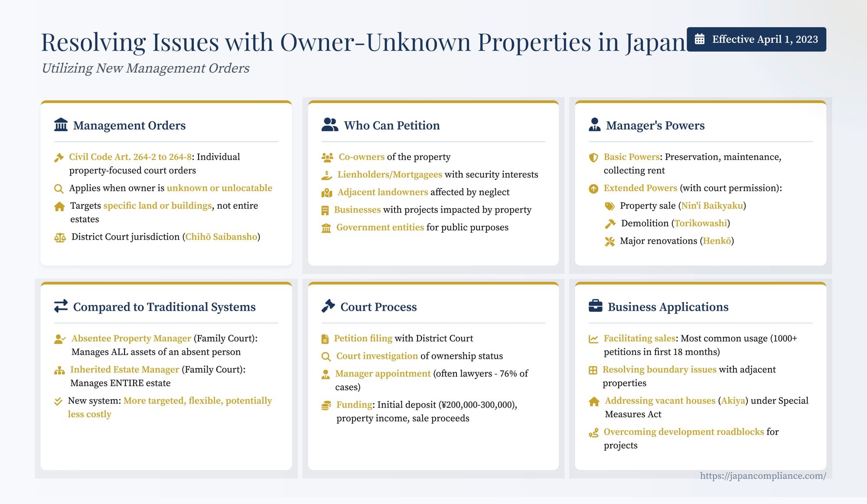
Task: Click the 'Government entities' highlighted text
Action: tap(380, 227)
